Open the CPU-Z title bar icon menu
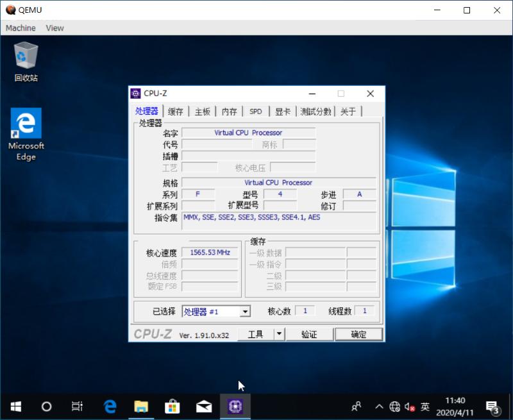Image resolution: width=513 pixels, height=420 pixels. tap(137, 94)
